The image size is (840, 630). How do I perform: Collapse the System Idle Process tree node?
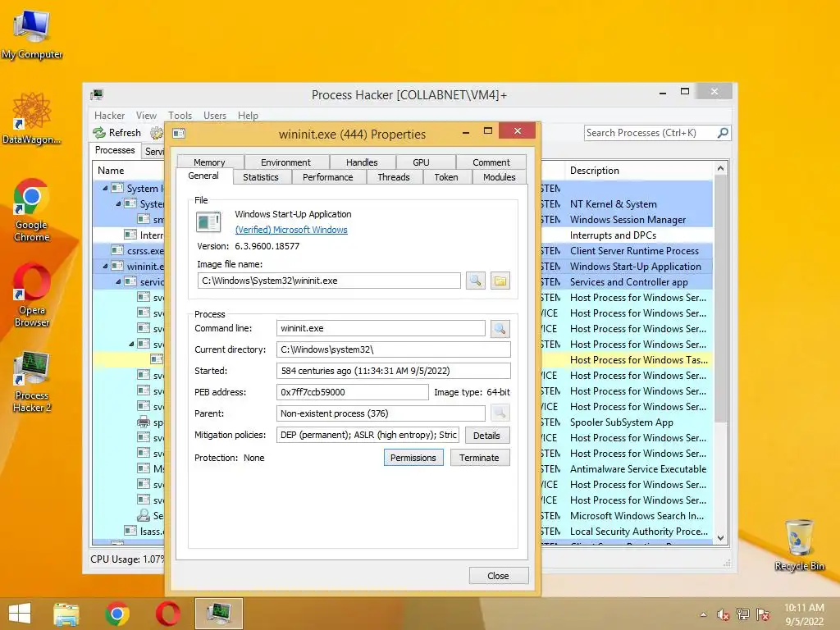(105, 188)
